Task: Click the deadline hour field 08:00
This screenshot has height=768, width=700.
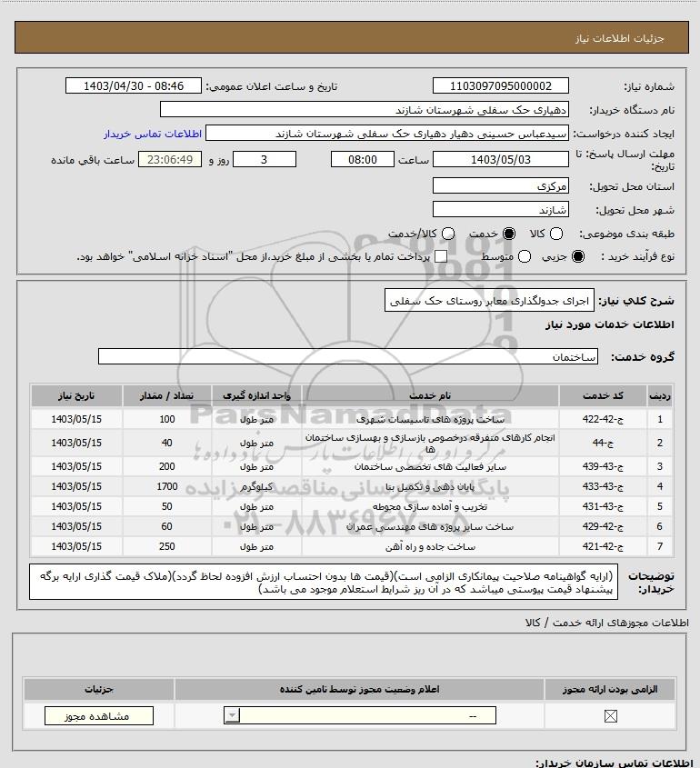Action: 363,159
